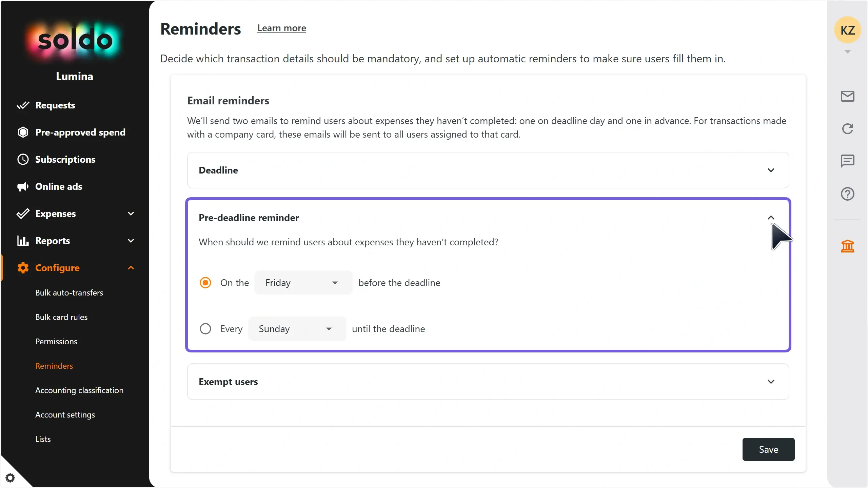
Task: Open the help question mark icon
Action: [847, 194]
